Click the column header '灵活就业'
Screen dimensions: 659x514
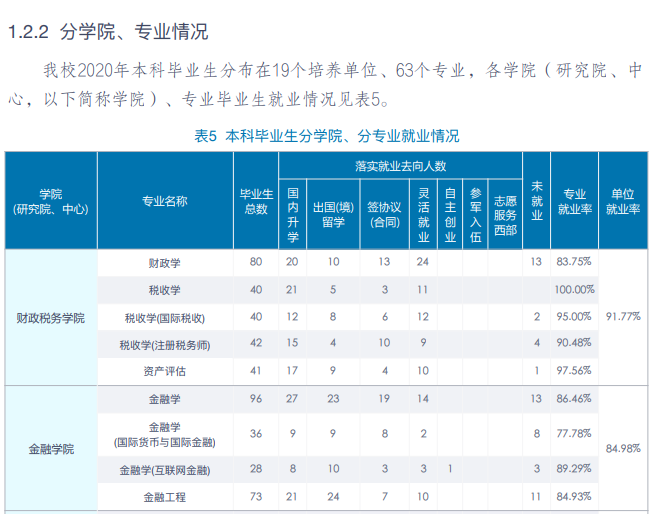pos(424,215)
